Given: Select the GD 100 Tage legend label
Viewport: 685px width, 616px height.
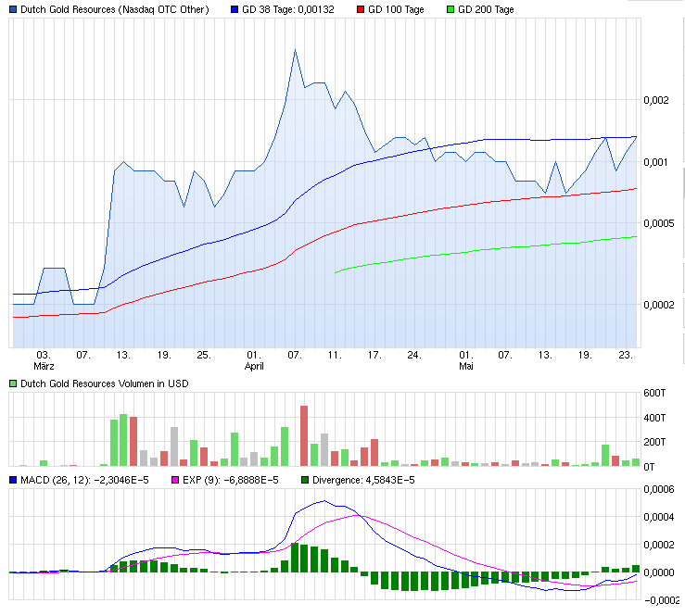Looking at the screenshot, I should [x=396, y=9].
